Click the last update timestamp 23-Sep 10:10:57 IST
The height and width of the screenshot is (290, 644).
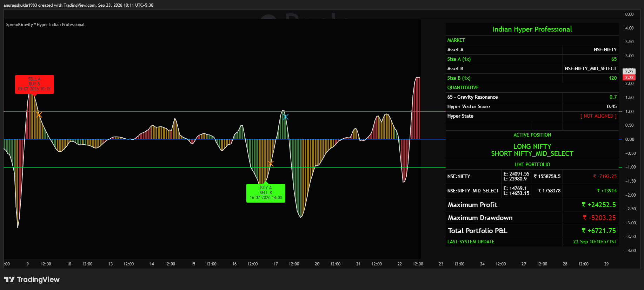point(595,242)
